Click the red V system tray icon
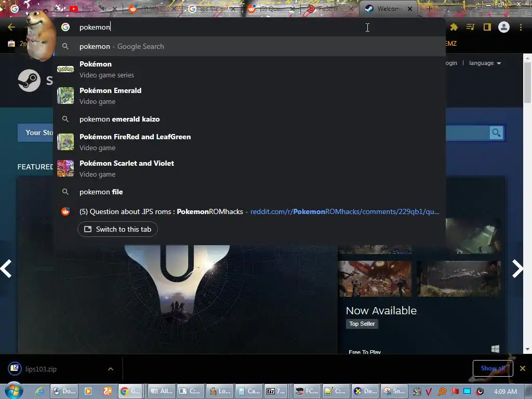 429,392
